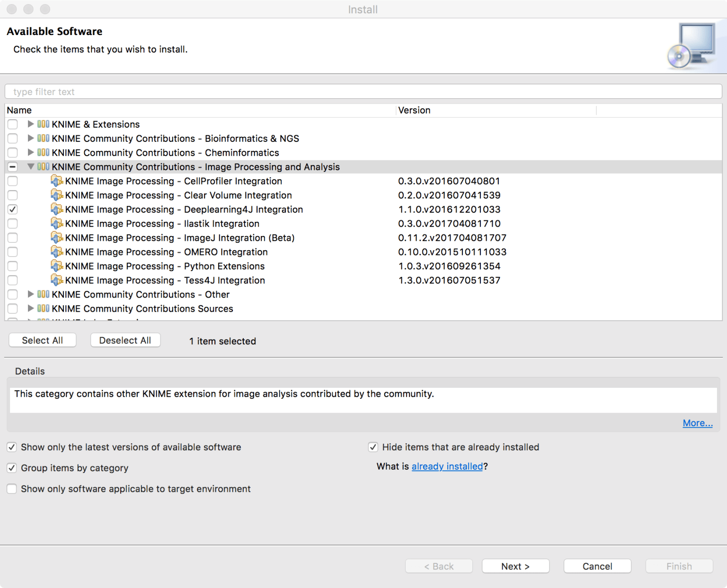Click the Community Contributions - Other category icon
727x588 pixels.
point(43,294)
